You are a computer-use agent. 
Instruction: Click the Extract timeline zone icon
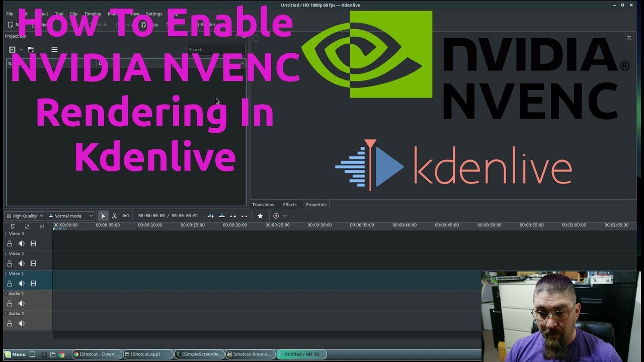(233, 216)
